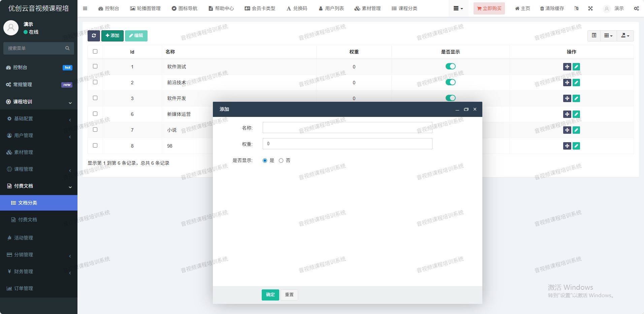The width and height of the screenshot is (644, 314).
Task: Click the drag-move icon for row 8
Action: pyautogui.click(x=567, y=146)
